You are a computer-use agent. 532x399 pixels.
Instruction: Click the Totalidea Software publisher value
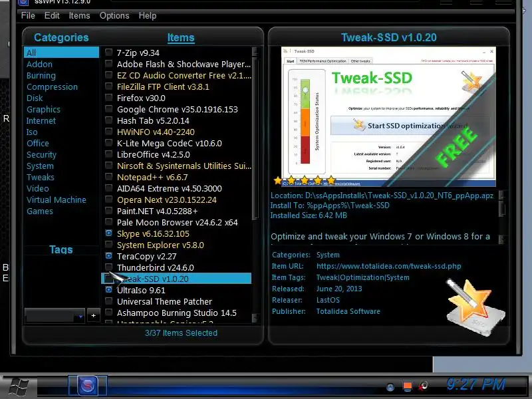point(348,311)
